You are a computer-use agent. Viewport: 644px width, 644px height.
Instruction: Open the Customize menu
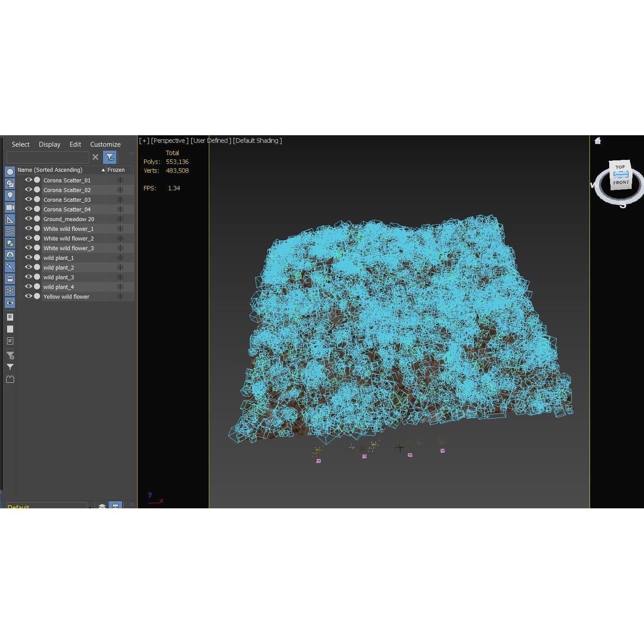[x=105, y=144]
